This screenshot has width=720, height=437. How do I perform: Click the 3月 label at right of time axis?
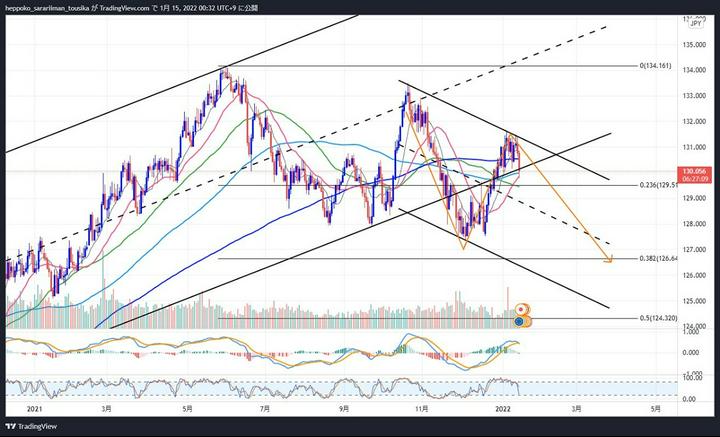pyautogui.click(x=576, y=408)
